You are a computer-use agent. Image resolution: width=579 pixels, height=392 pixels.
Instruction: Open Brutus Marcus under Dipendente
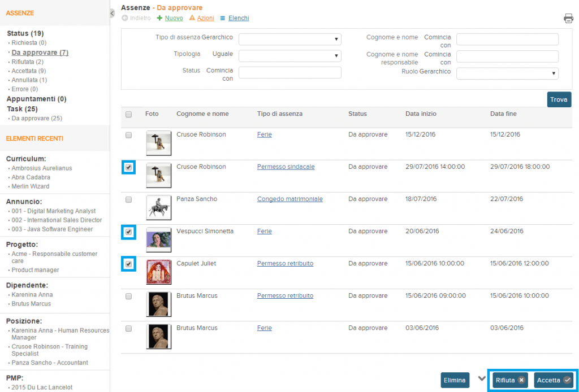click(31, 304)
